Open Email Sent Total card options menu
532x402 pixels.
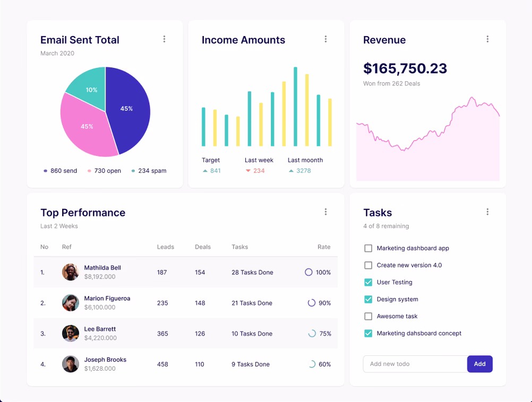click(x=164, y=39)
